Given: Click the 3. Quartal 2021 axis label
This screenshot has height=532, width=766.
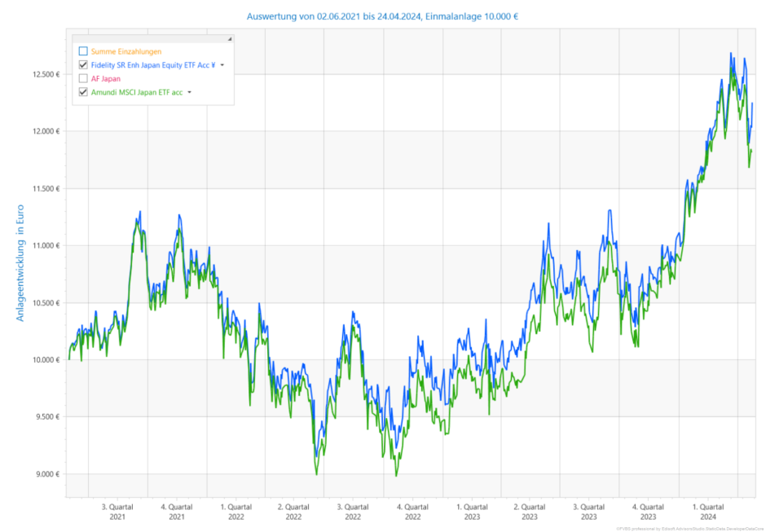Looking at the screenshot, I should (x=117, y=512).
